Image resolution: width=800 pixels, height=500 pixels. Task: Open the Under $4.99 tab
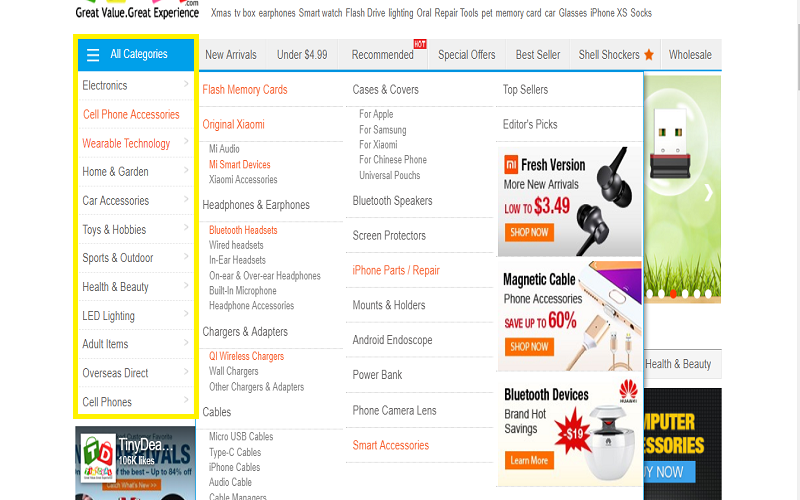tap(302, 55)
